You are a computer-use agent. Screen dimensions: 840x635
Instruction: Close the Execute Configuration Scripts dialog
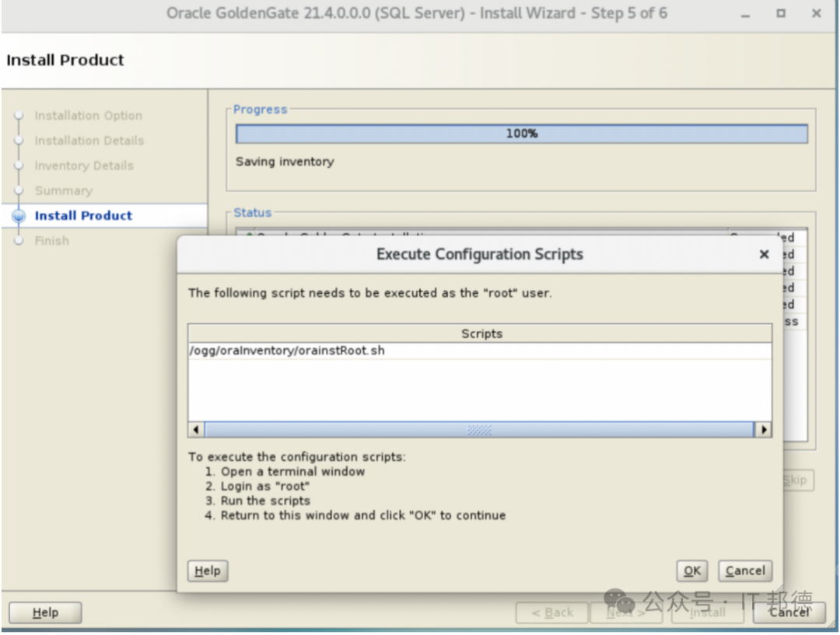764,254
